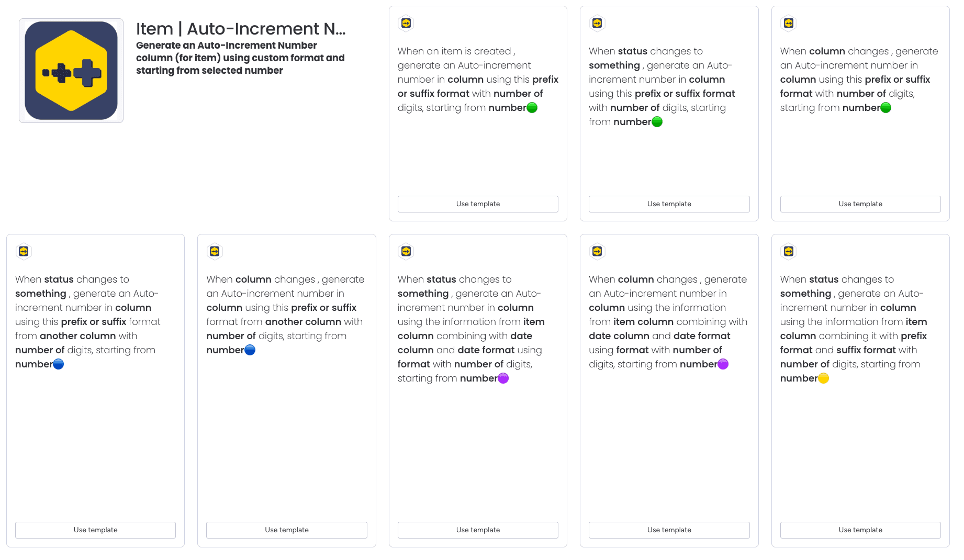Use template on the top-row status change recipe
Screen dimensions: 964x560
[x=669, y=204]
